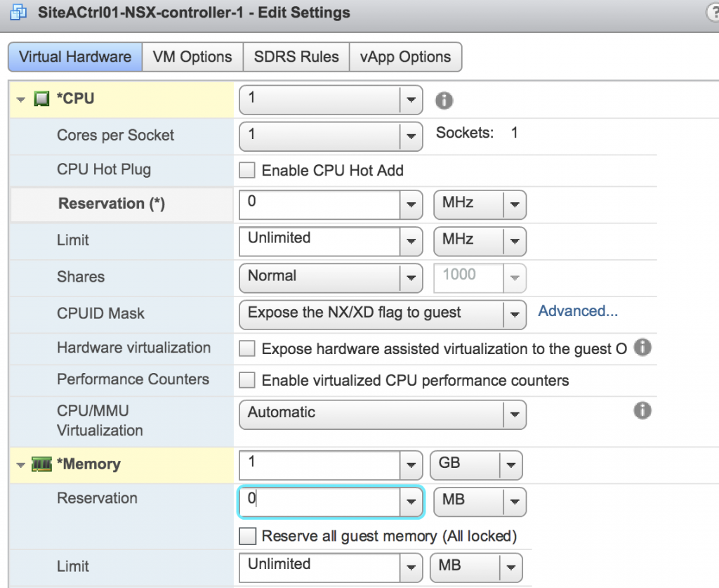Open the SDRS Rules tab
The width and height of the screenshot is (719, 588).
click(296, 57)
